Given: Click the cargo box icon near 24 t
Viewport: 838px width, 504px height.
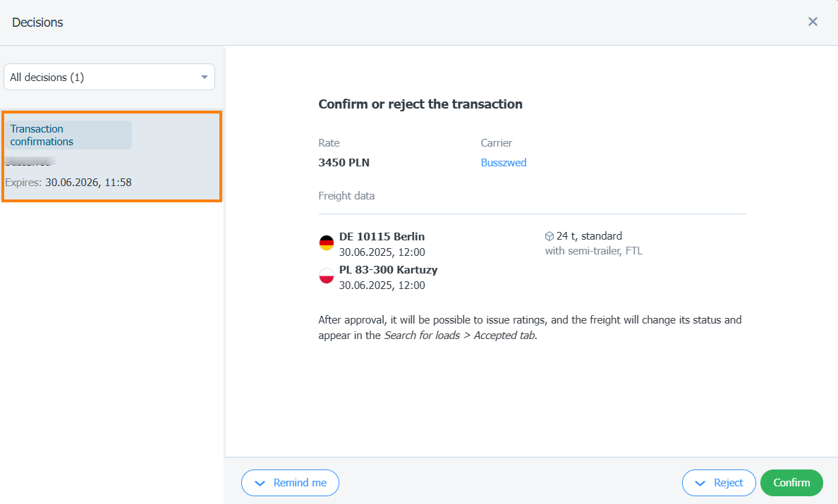Looking at the screenshot, I should (549, 237).
